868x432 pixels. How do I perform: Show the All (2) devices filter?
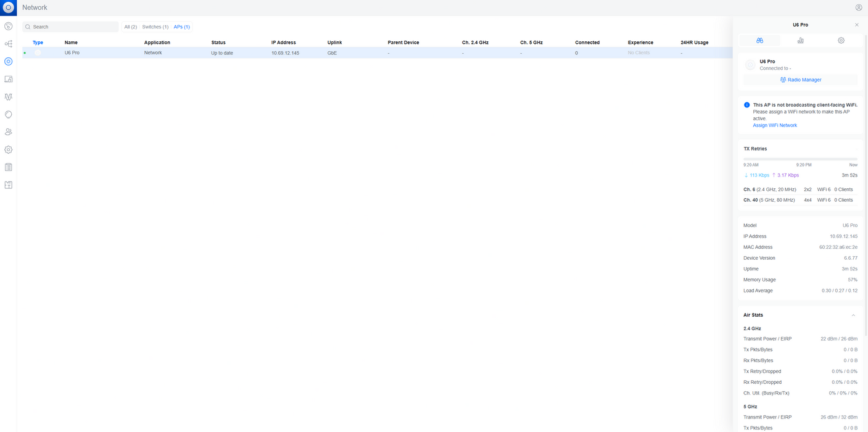coord(130,27)
